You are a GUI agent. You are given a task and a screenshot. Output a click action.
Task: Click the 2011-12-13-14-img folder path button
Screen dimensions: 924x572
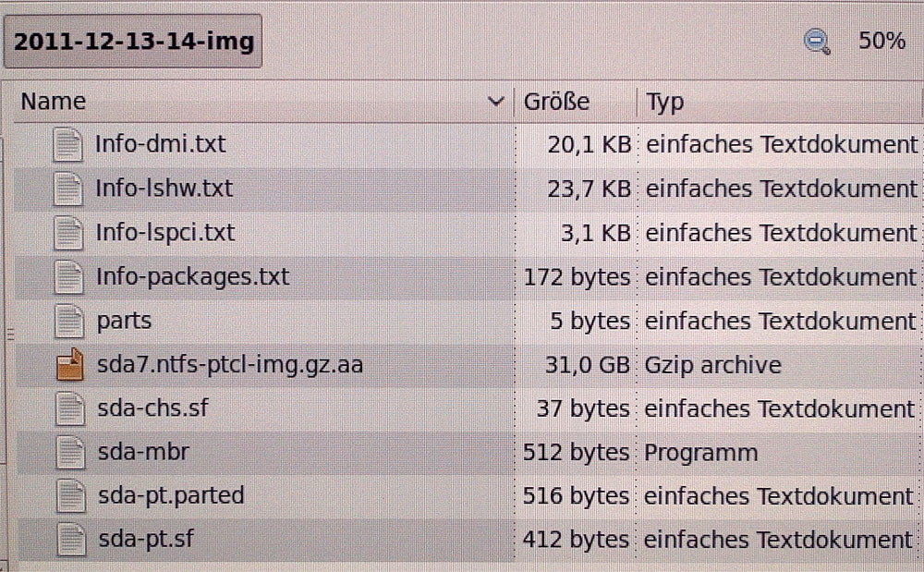tap(134, 42)
